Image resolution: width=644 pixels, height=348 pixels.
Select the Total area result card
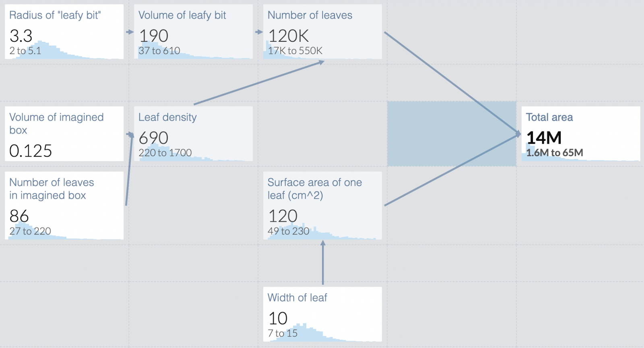pos(581,134)
